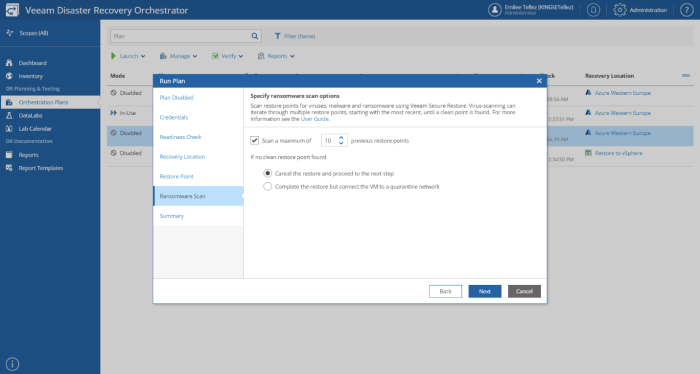Click the Dashboard sidebar icon
The image size is (700, 374).
pos(9,63)
